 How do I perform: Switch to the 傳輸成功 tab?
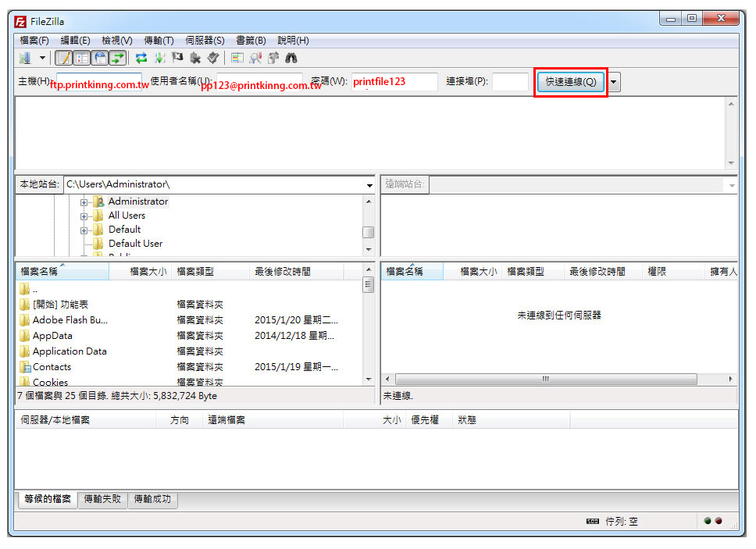(152, 499)
